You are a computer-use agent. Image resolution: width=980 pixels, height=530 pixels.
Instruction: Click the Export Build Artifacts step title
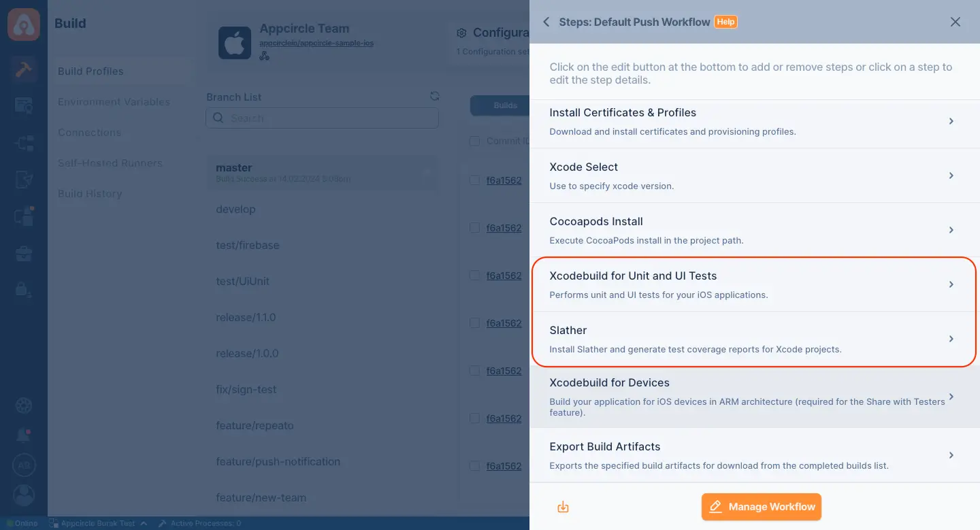pos(605,446)
